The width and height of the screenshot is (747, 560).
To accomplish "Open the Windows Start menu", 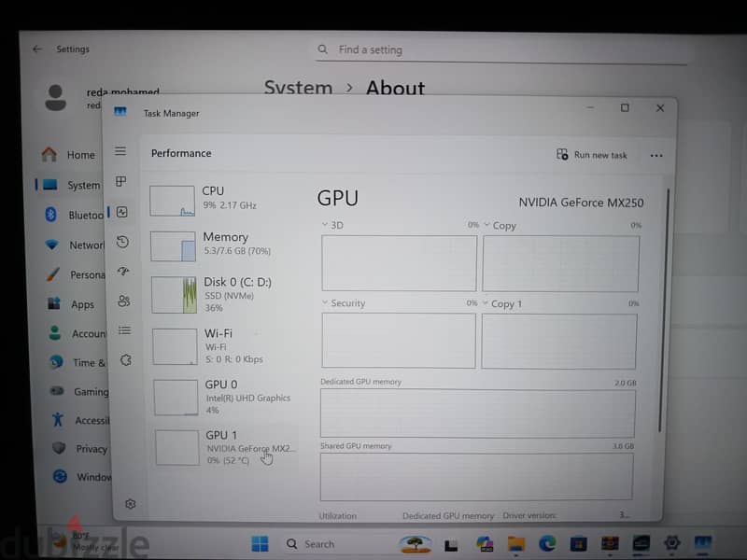I will pyautogui.click(x=261, y=543).
